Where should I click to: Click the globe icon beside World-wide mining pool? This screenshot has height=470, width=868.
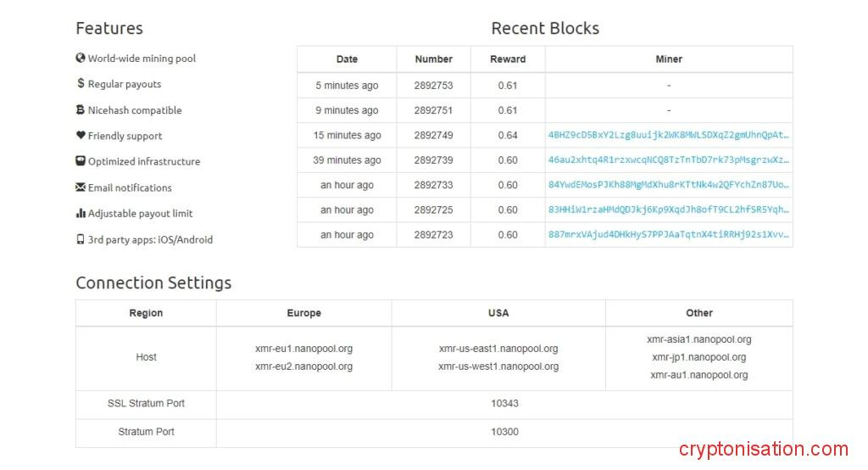[81, 59]
